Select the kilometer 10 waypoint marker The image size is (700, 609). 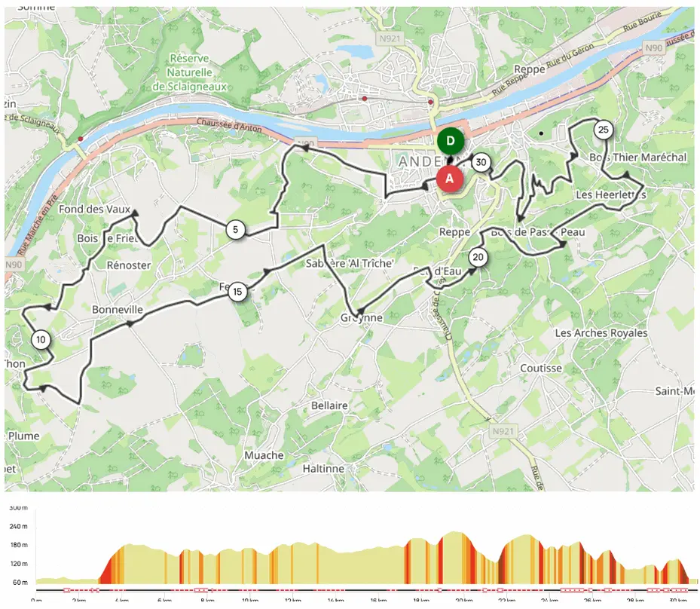coord(41,340)
